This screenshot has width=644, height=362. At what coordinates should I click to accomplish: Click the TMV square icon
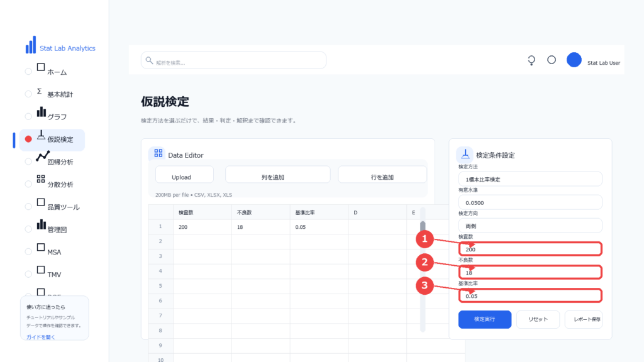pyautogui.click(x=41, y=270)
